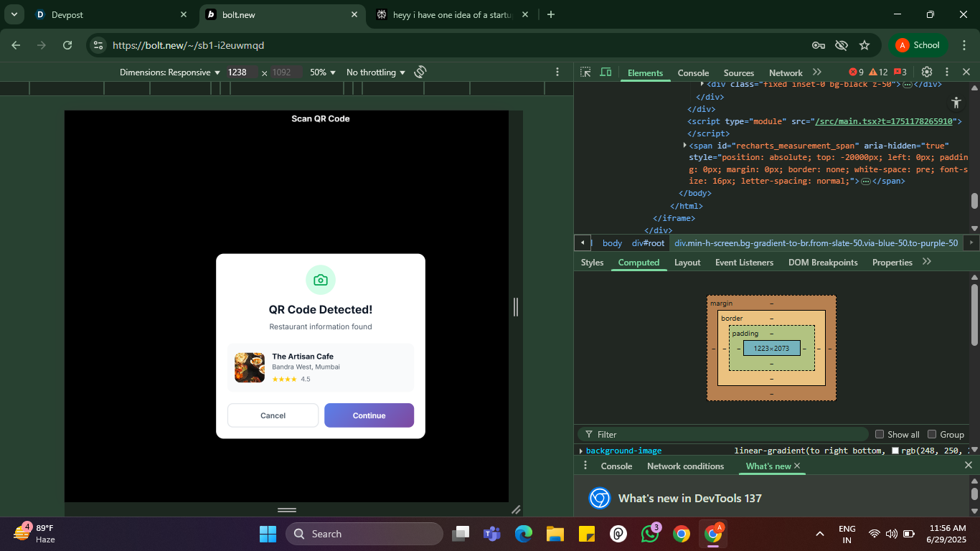Go back to previous page

[x=17, y=45]
